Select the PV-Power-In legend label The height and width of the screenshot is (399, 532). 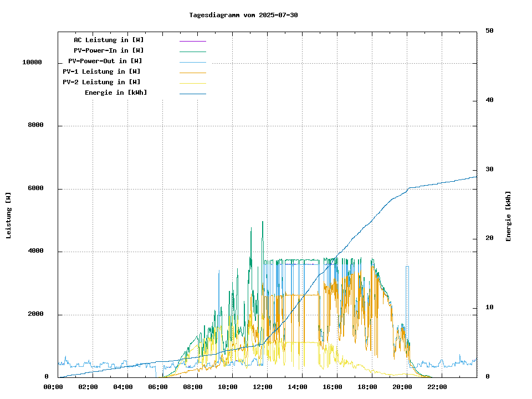pyautogui.click(x=109, y=50)
